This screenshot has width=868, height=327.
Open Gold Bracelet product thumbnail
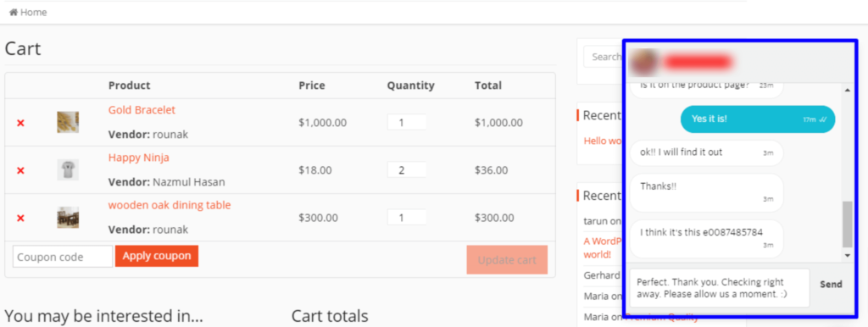68,122
